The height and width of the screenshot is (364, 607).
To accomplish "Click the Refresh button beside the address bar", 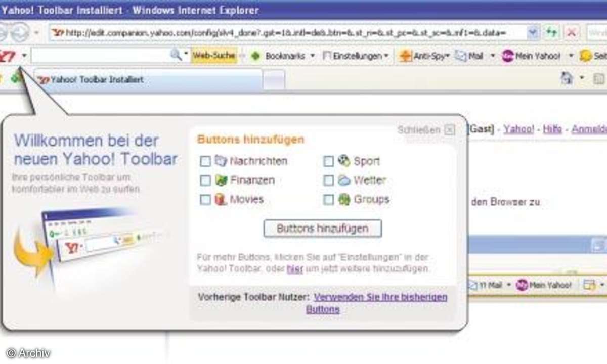I will click(x=552, y=33).
